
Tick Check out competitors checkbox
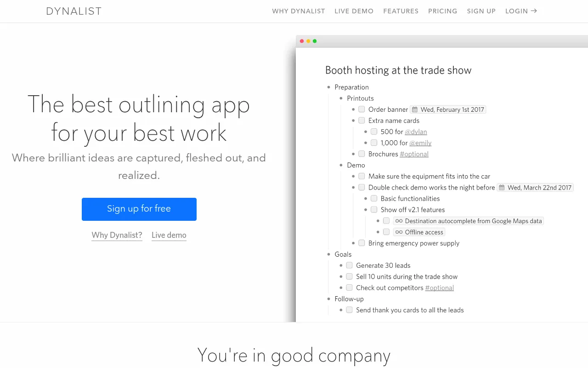point(349,287)
